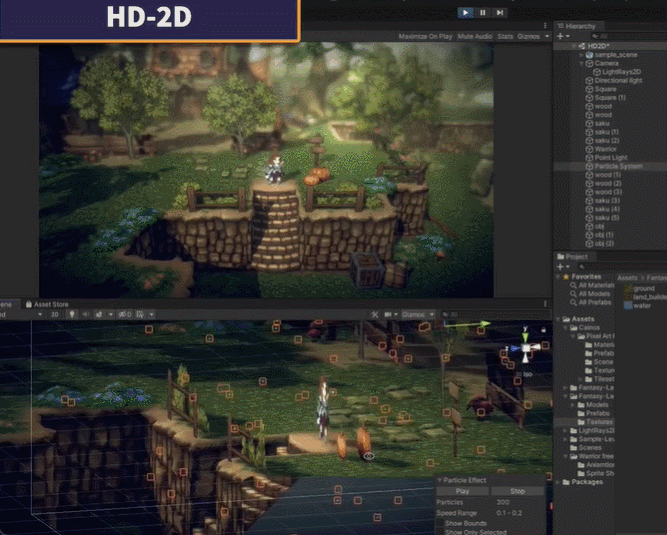Click Stop in Particle Effect panel
The height and width of the screenshot is (535, 667).
tap(519, 491)
